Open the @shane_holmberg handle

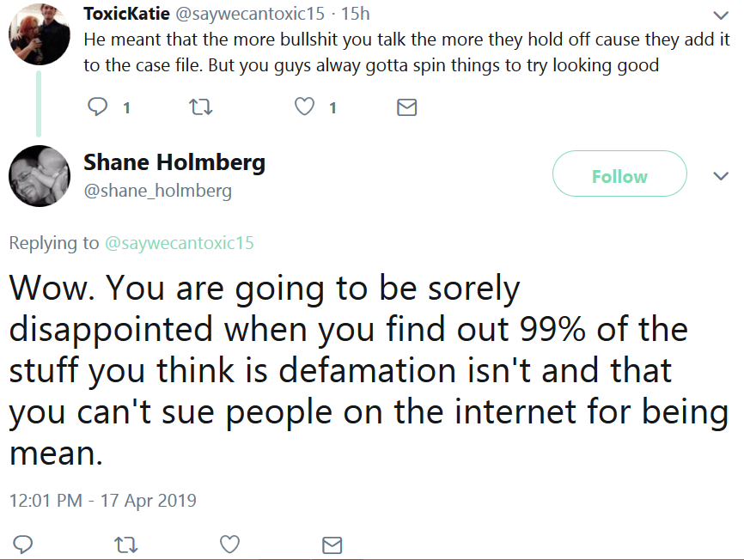coord(157,191)
